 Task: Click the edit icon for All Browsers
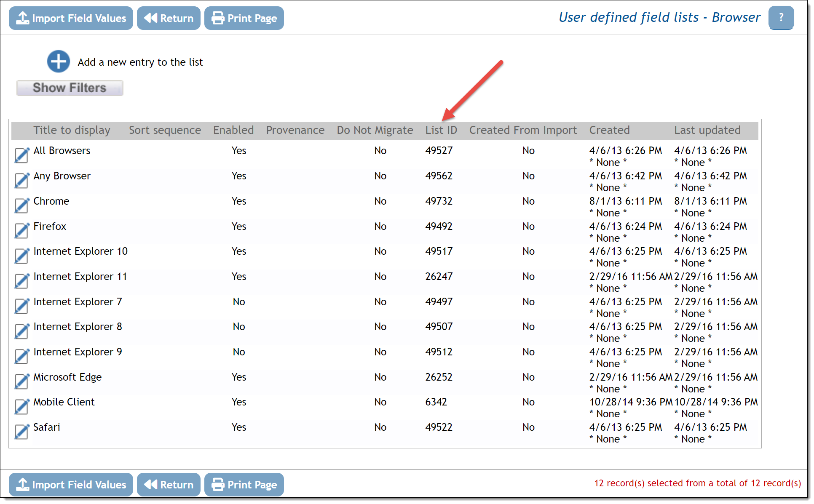point(21,155)
